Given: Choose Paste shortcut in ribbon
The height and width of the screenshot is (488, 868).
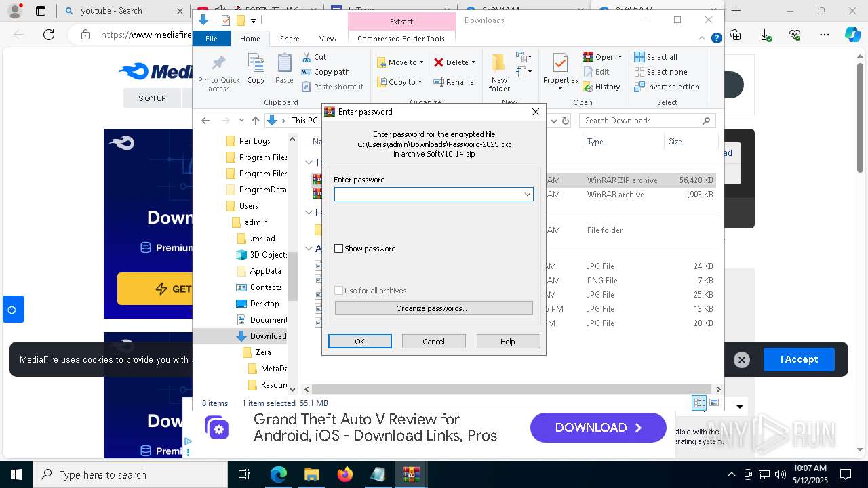Looking at the screenshot, I should tap(332, 87).
